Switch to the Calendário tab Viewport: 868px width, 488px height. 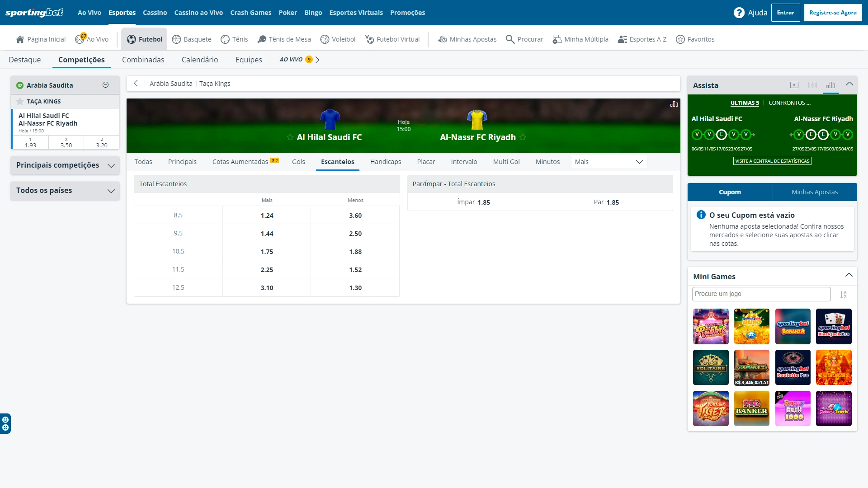tap(199, 60)
